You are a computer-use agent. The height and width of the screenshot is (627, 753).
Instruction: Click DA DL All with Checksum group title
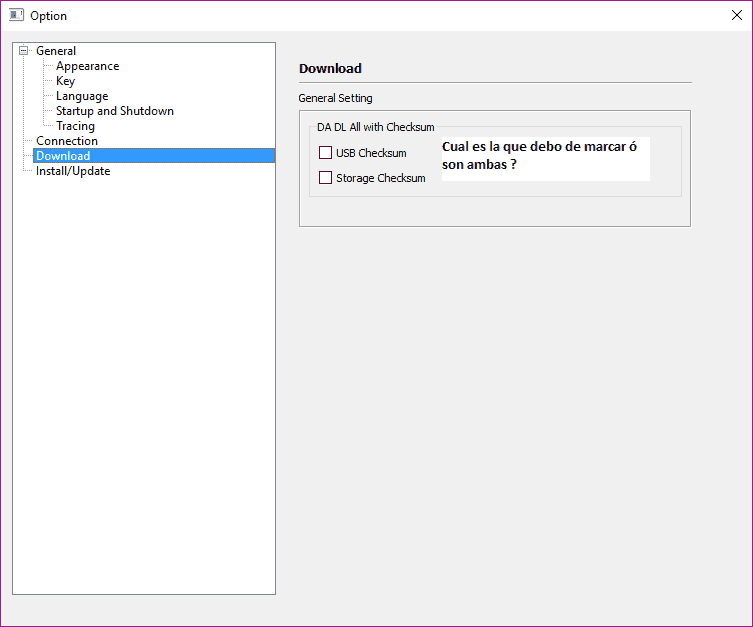click(376, 127)
